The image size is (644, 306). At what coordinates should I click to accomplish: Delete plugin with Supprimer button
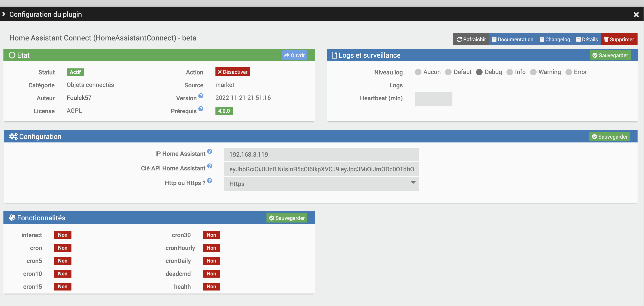coord(619,39)
